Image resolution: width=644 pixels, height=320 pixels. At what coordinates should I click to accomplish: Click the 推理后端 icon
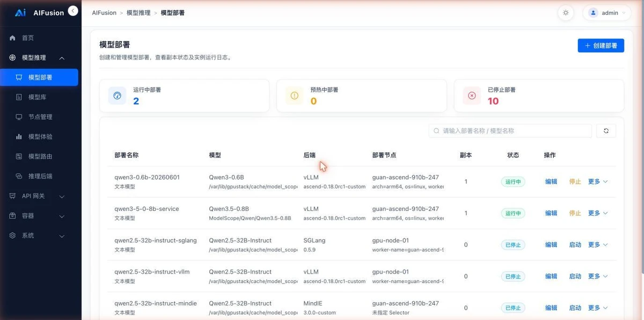click(19, 176)
